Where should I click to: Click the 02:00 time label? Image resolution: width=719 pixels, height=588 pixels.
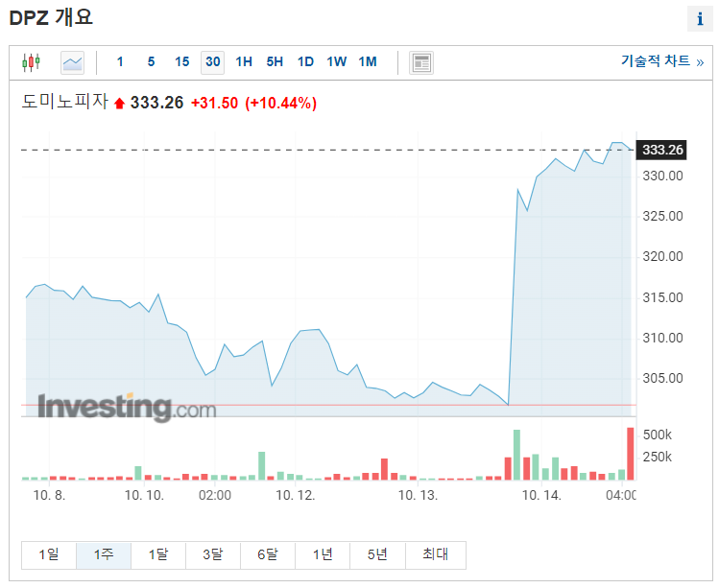click(x=215, y=495)
